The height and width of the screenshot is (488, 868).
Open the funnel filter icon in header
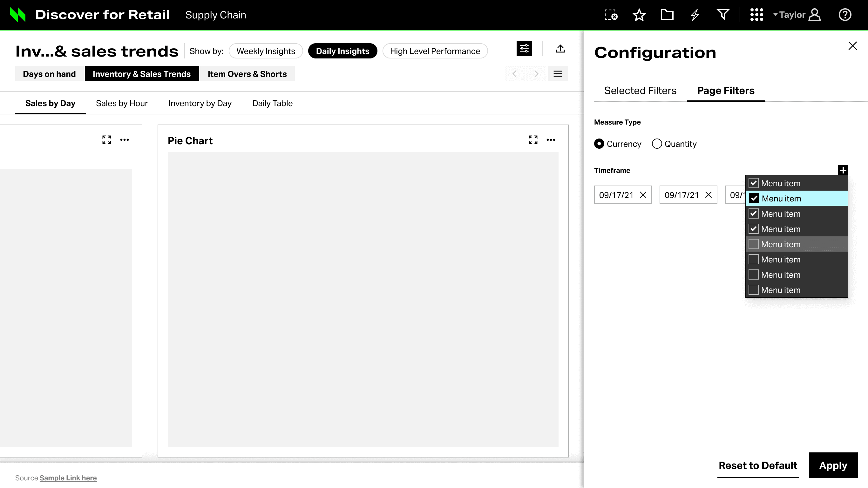pos(723,15)
